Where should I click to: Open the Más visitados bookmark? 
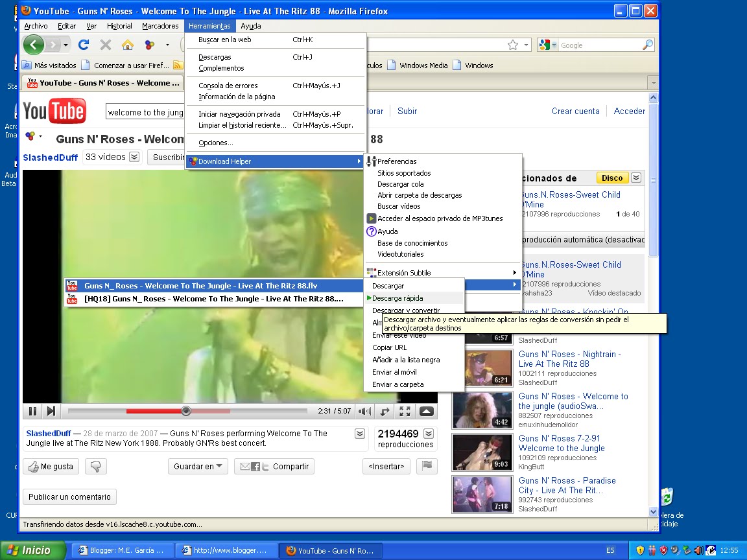point(49,65)
